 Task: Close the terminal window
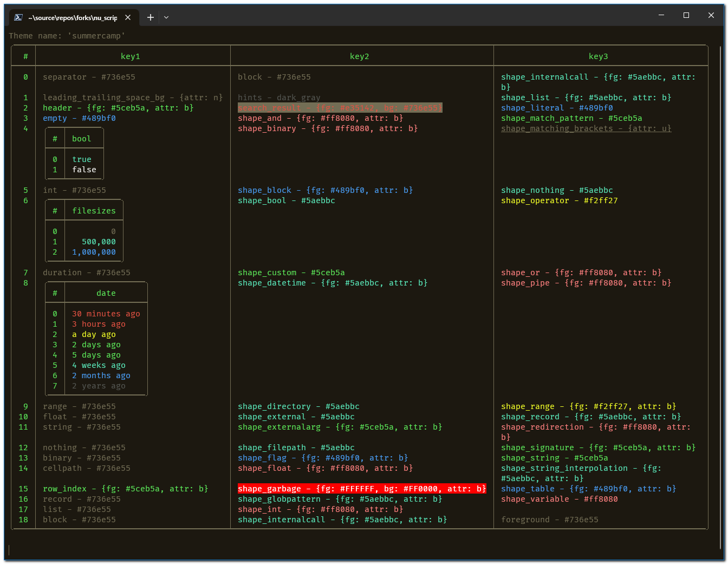click(711, 15)
